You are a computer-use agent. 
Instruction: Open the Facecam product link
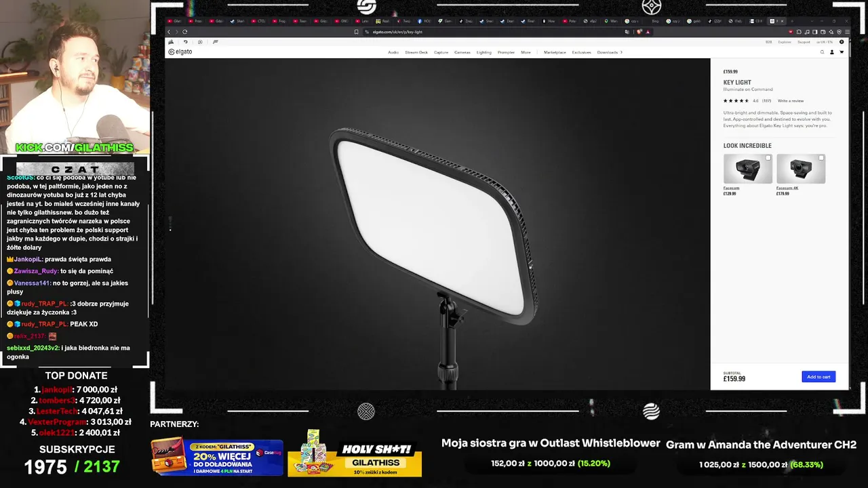point(731,188)
